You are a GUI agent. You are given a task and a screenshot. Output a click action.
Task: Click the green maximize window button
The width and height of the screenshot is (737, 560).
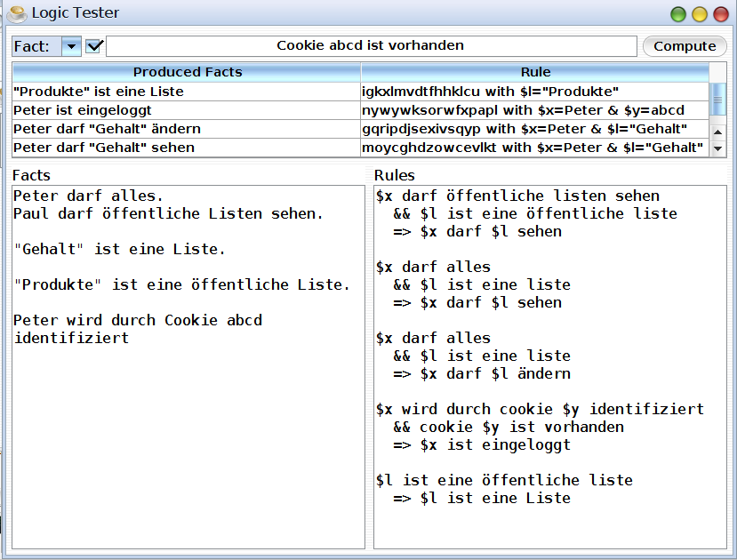click(x=678, y=14)
